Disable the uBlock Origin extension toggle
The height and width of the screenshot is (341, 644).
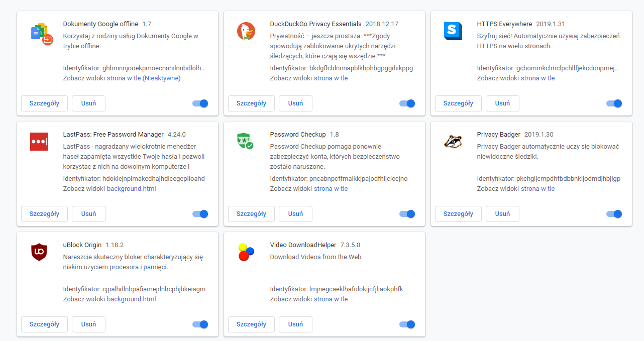[x=200, y=324]
